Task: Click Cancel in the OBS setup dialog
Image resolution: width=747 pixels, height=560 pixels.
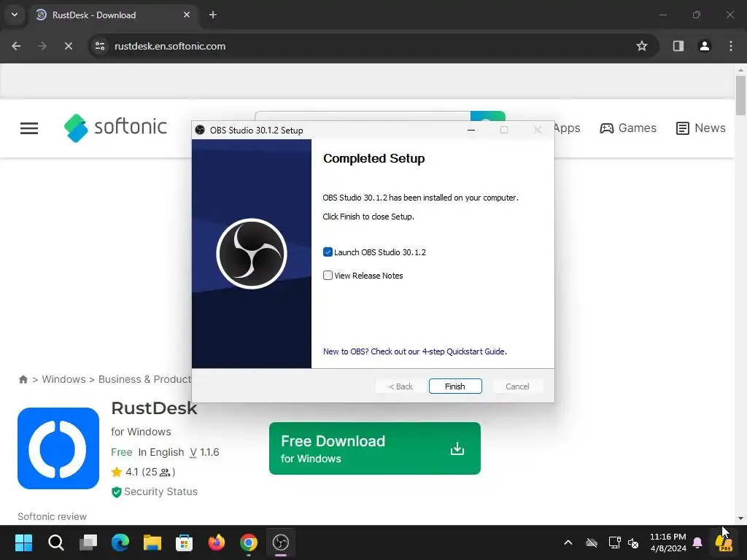Action: (517, 386)
